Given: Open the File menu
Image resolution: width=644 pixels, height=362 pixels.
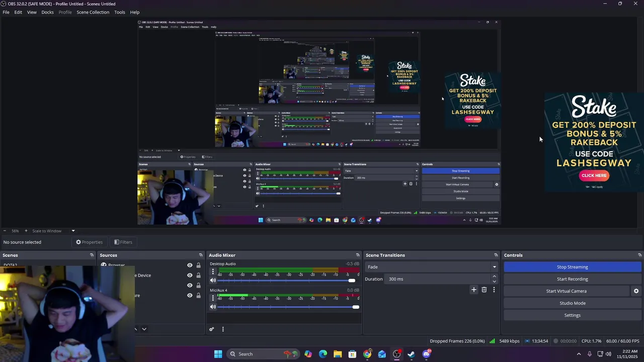Looking at the screenshot, I should (6, 12).
